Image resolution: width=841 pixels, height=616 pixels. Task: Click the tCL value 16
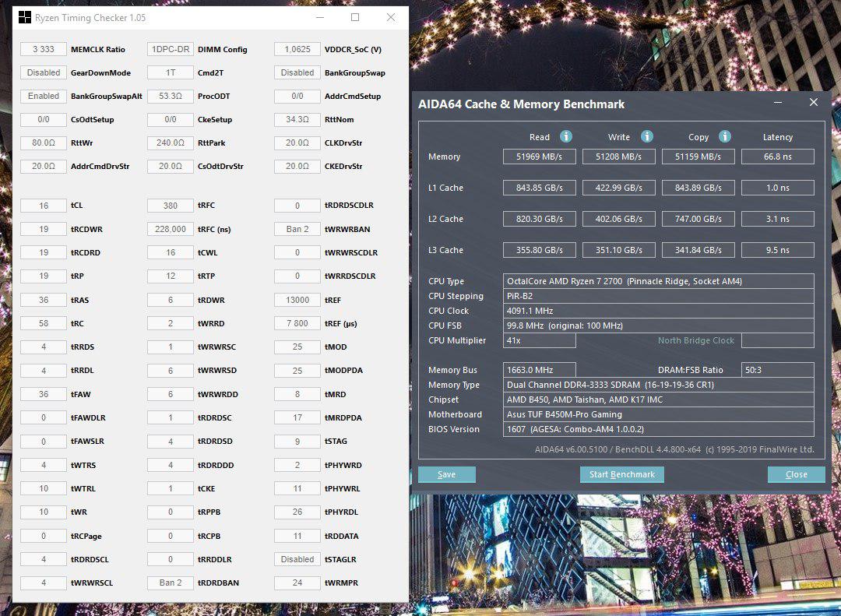(44, 206)
